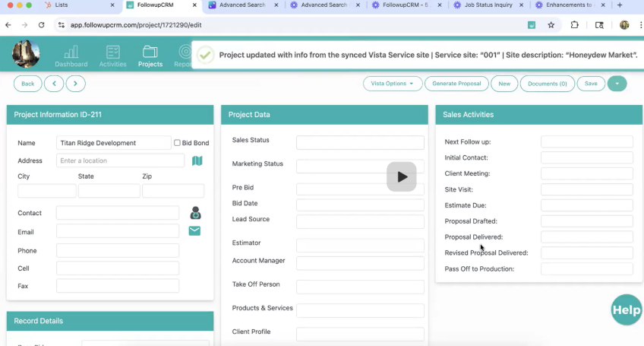644x346 pixels.
Task: Open the Help chat bubble
Action: (x=627, y=309)
